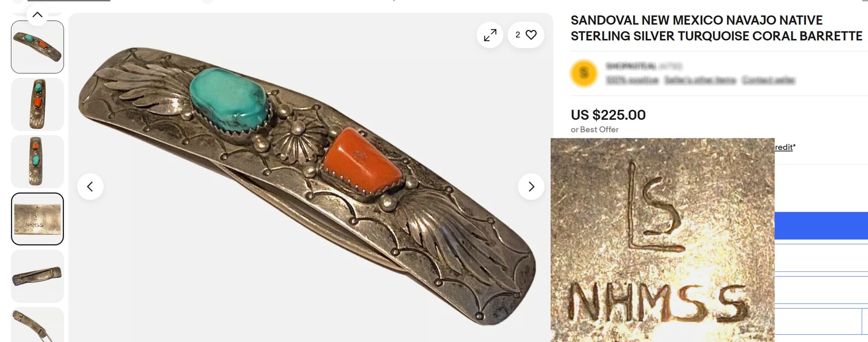Click the US $225.00 price text
868x342 pixels.
[608, 115]
